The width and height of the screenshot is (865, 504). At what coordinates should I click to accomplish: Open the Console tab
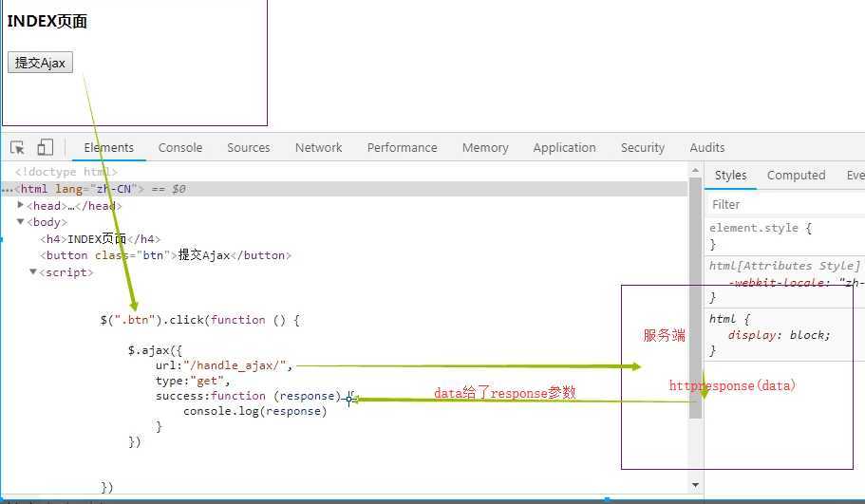click(x=179, y=148)
